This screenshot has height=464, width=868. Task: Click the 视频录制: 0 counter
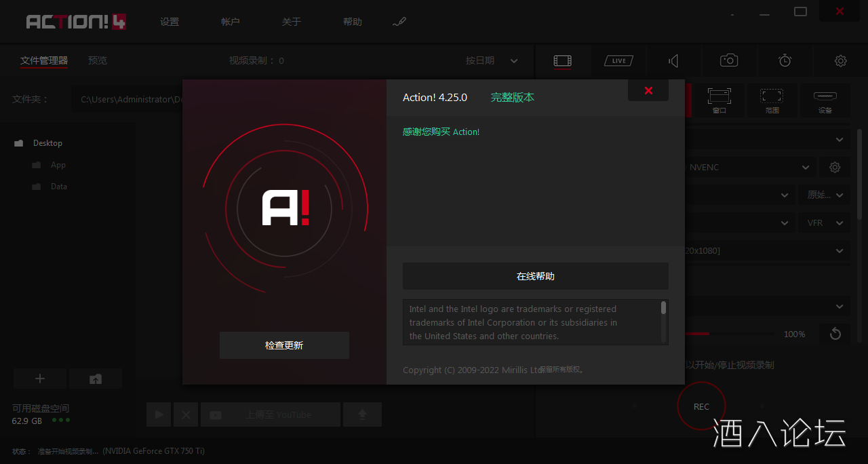[256, 60]
